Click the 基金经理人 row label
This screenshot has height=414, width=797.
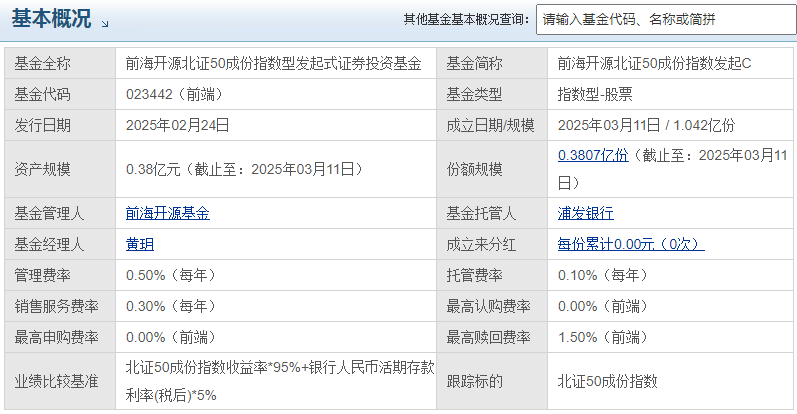49,244
